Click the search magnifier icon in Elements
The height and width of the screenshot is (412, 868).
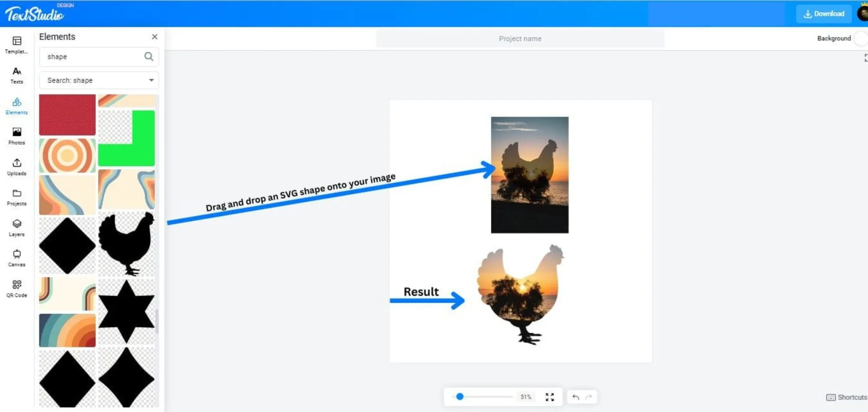148,56
